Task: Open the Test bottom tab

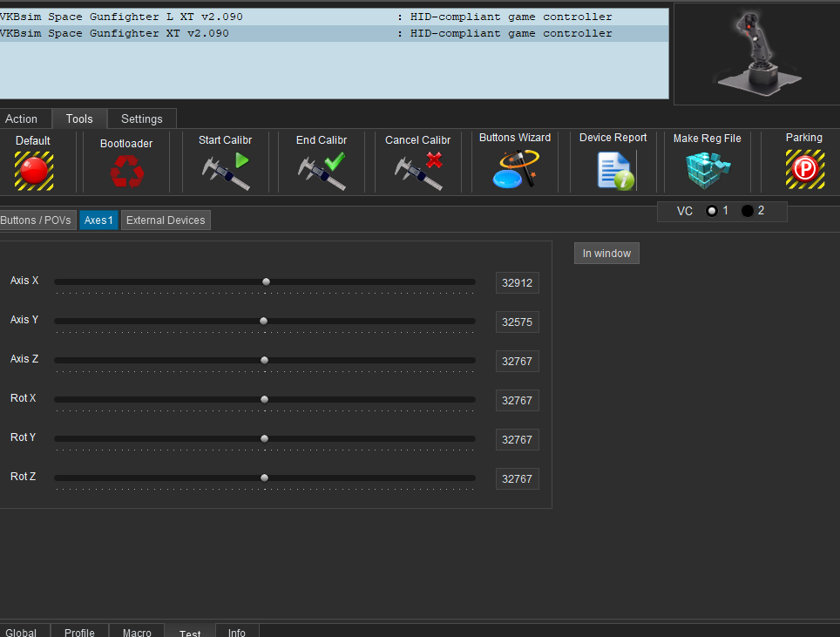Action: coord(190,632)
